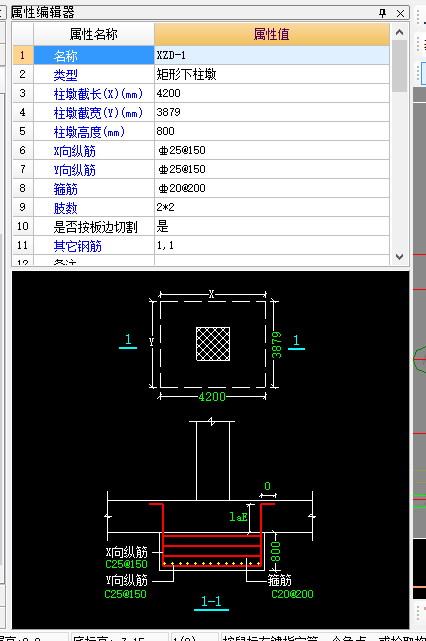The height and width of the screenshot is (641, 426).
Task: Select 柱墩截长(X)(mm) property label
Action: coord(94,94)
